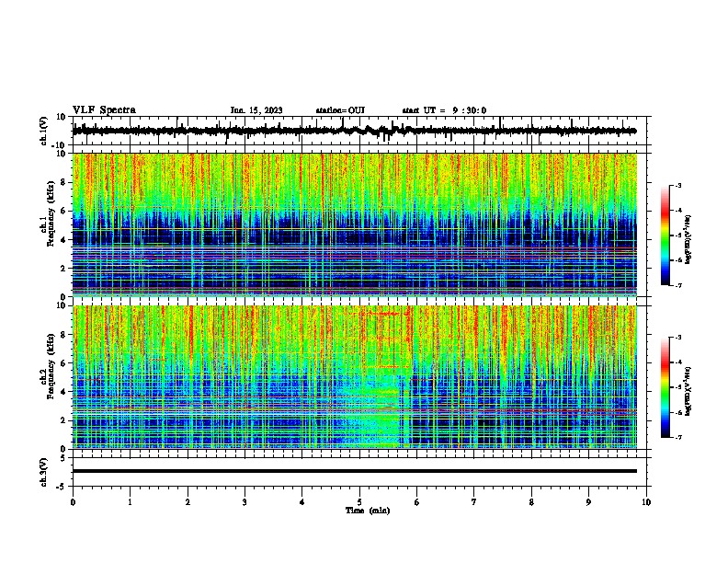The height and width of the screenshot is (563, 728).
Task: Click the "4" kHz tick on the ch.1 spectrogram axis
Action: (x=64, y=240)
